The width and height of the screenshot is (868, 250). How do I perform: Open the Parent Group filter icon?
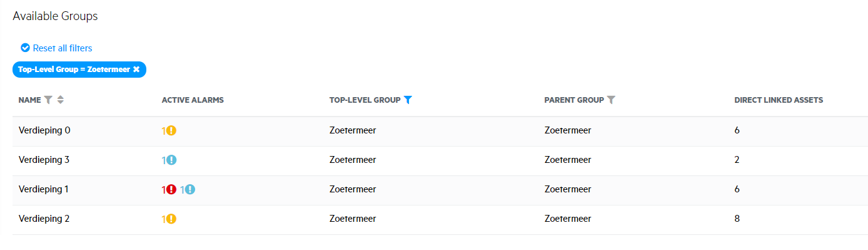(x=611, y=100)
